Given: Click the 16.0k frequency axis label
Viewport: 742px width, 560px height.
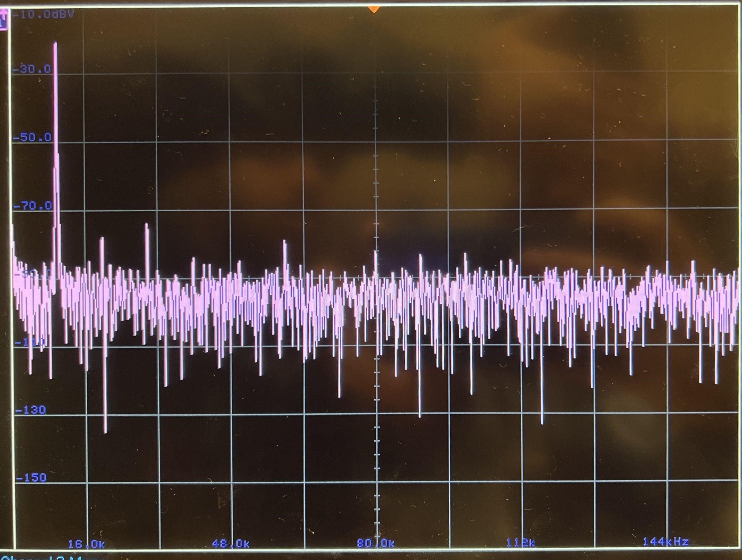Looking at the screenshot, I should (x=86, y=544).
